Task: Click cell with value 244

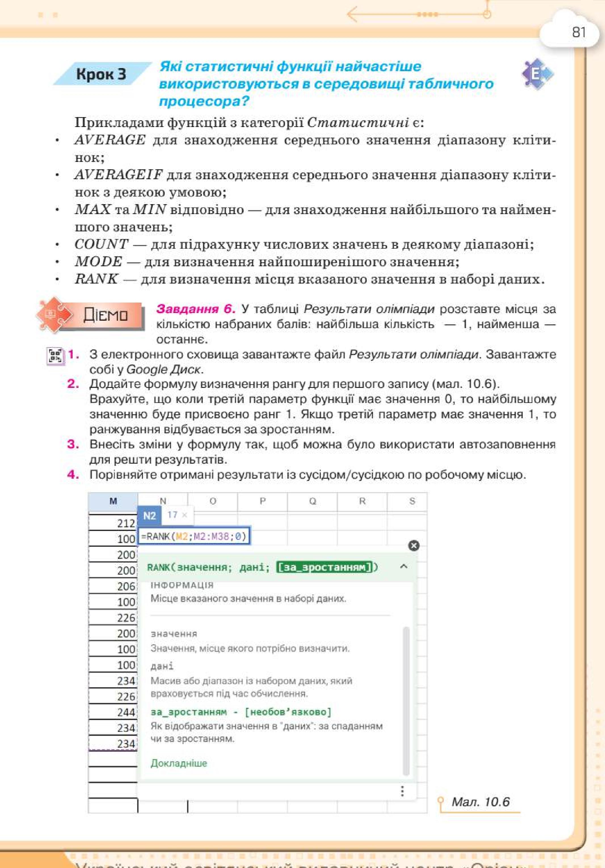Action: [x=113, y=712]
